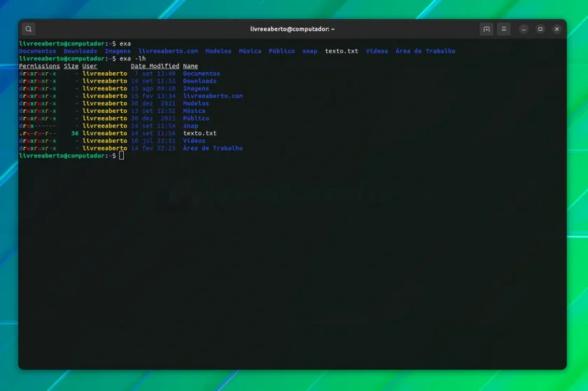Screen dimensions: 588x391
Task: Click Downloads in the long listing
Action: point(199,81)
